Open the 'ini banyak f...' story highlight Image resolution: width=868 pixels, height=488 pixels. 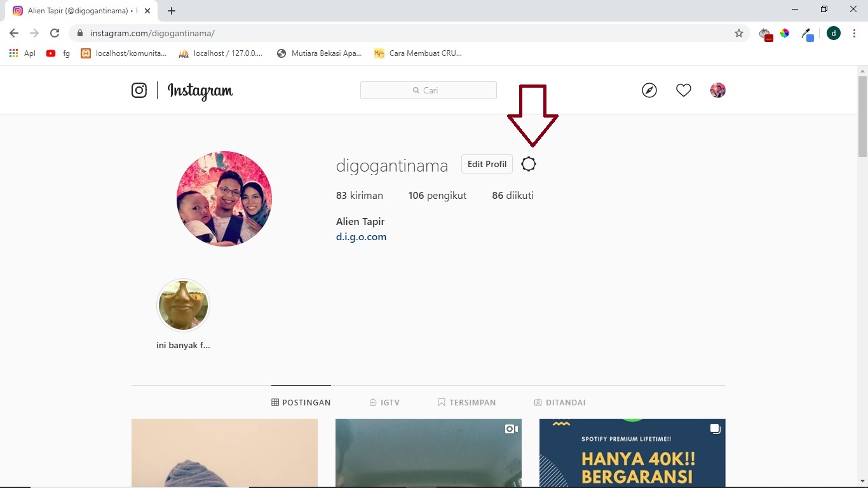point(183,306)
